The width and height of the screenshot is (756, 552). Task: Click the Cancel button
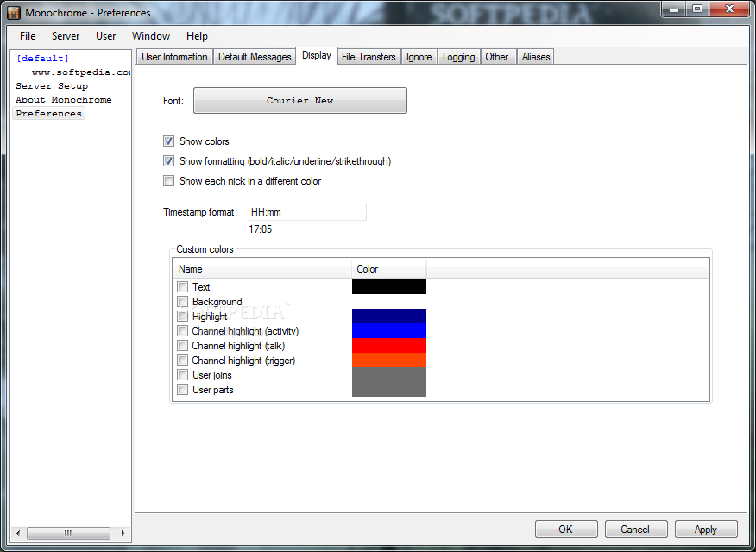[635, 530]
